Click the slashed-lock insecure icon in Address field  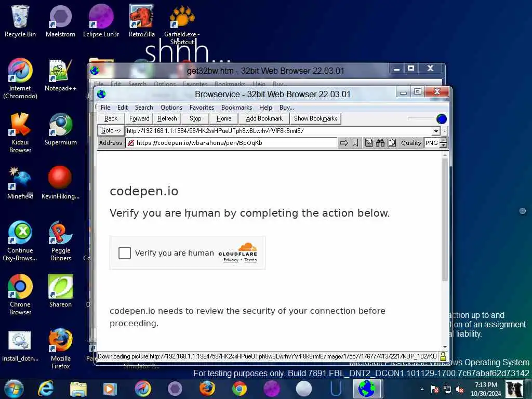tap(130, 143)
